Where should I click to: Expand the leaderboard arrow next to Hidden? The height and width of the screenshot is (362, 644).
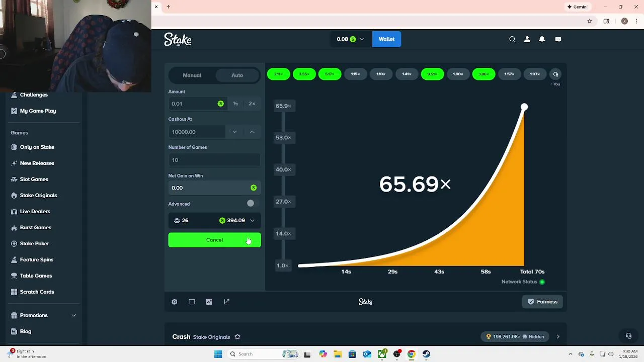click(x=557, y=337)
